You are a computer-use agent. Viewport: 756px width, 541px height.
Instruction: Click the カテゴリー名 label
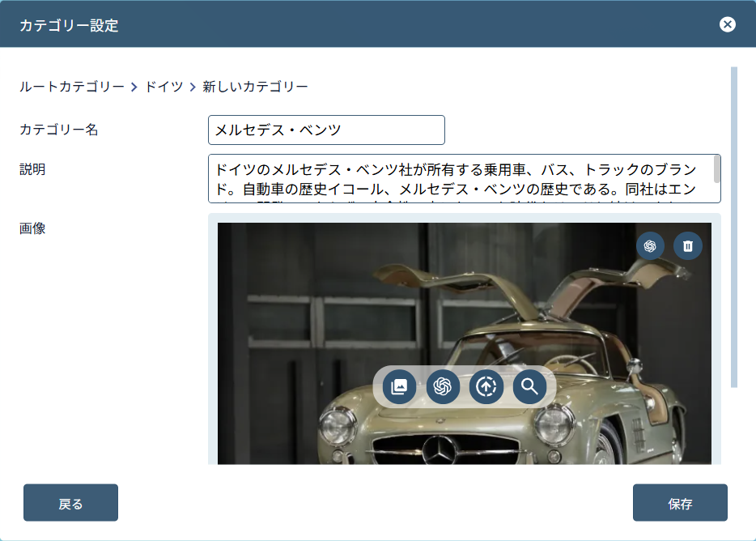tap(59, 130)
